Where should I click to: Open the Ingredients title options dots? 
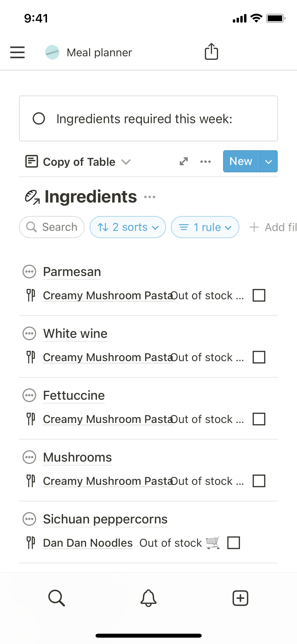(150, 197)
